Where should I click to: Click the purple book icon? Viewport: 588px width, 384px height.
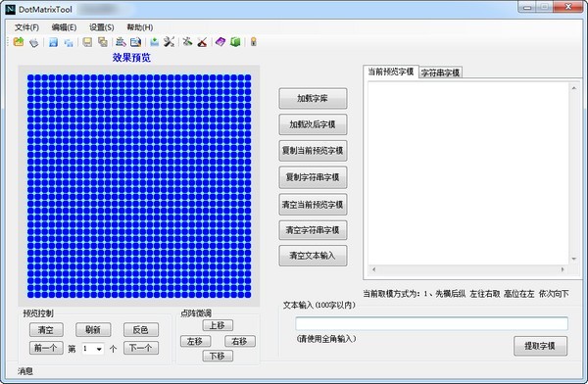220,42
